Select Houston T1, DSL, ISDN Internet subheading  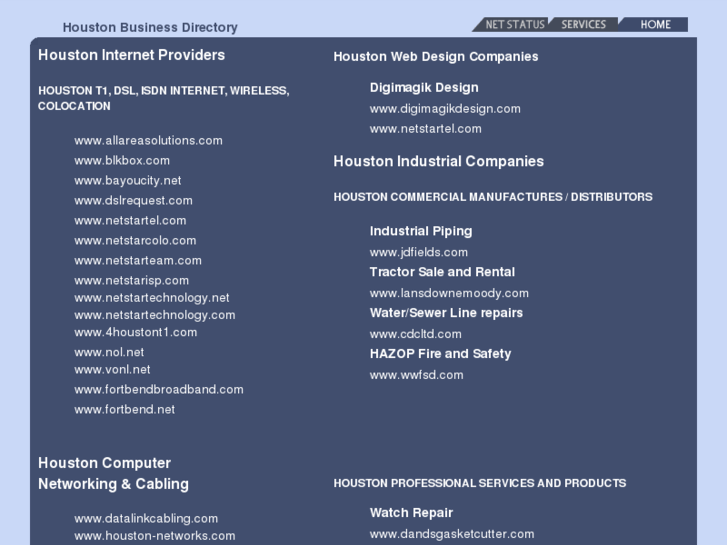[164, 98]
